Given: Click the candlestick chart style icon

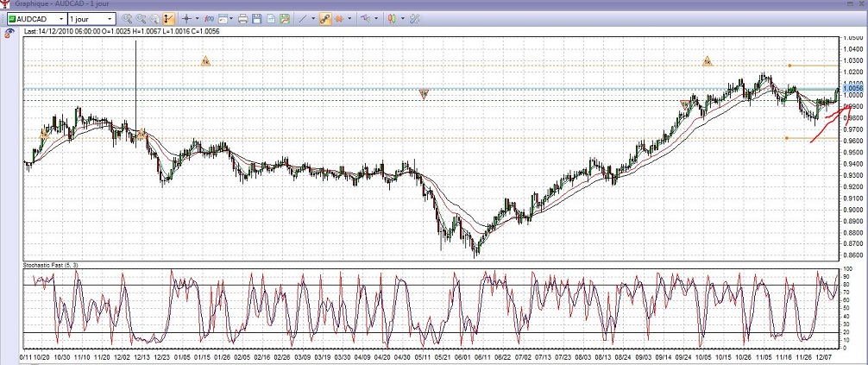Looking at the screenshot, I should [393, 18].
